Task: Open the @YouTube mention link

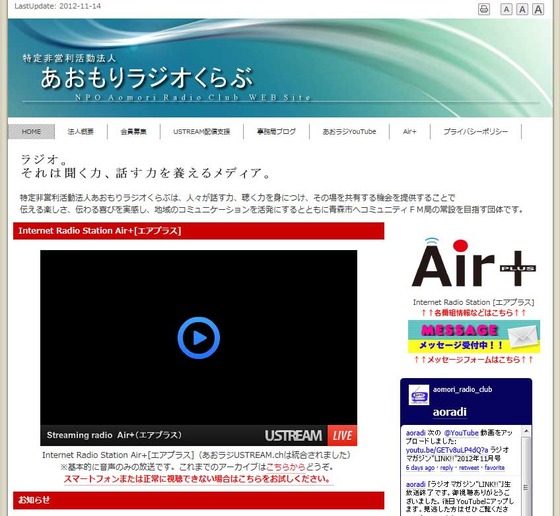Action: coord(461,433)
